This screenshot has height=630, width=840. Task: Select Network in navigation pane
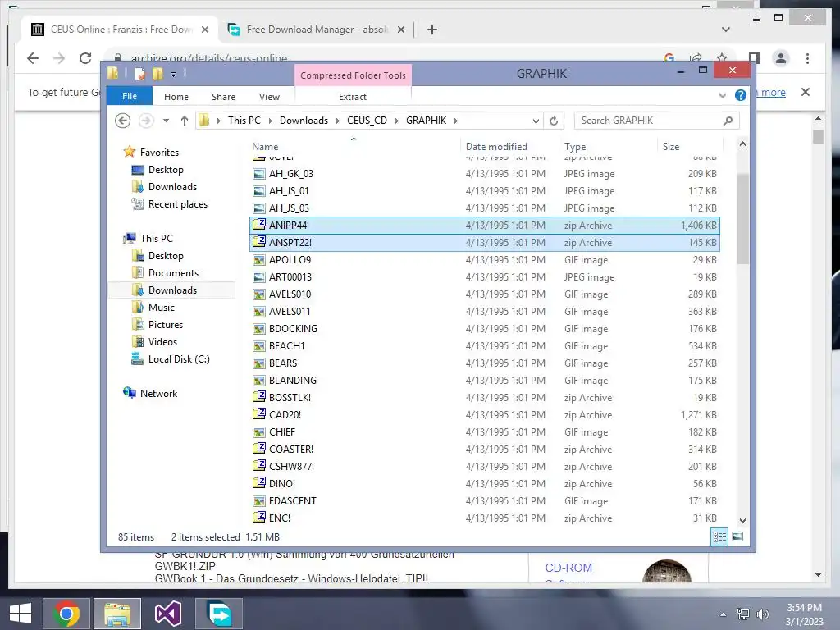pyautogui.click(x=158, y=393)
